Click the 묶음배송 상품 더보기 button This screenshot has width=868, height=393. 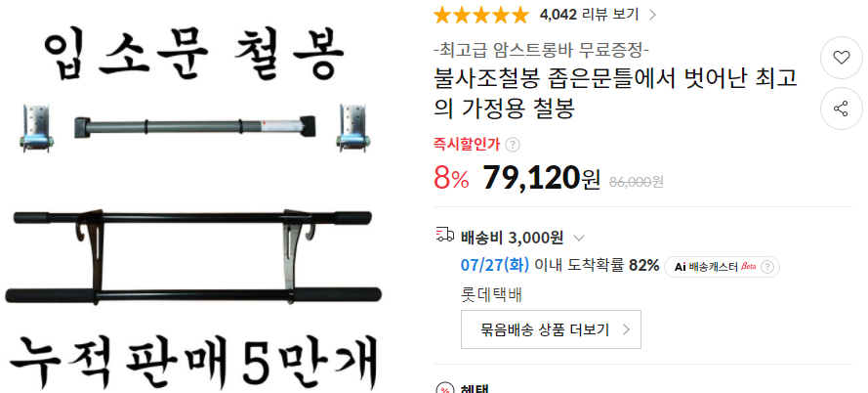pos(551,329)
